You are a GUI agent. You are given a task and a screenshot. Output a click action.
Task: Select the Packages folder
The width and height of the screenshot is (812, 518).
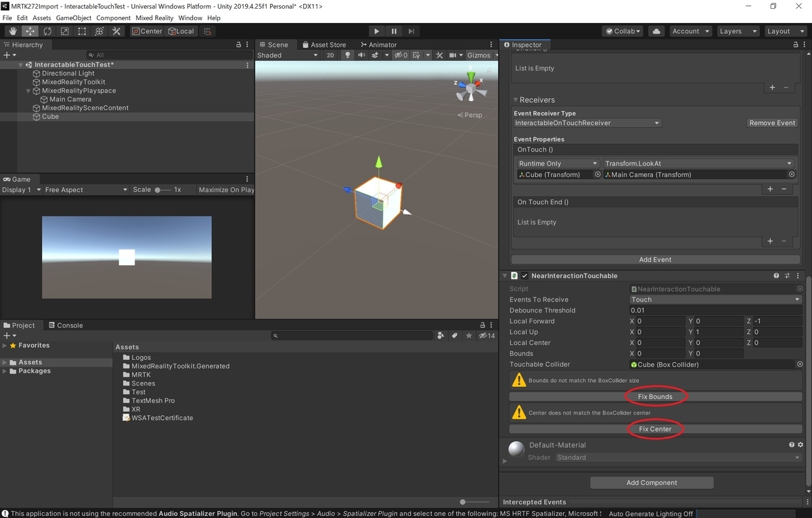(35, 371)
